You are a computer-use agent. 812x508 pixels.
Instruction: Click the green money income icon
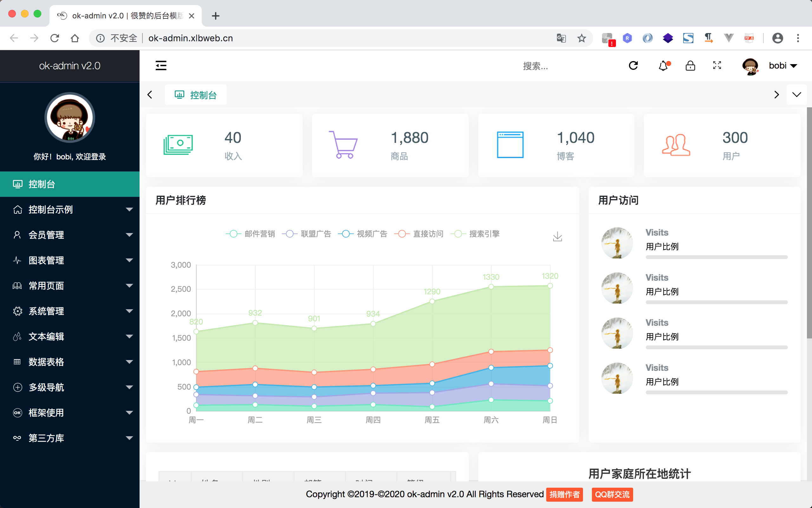click(x=178, y=145)
